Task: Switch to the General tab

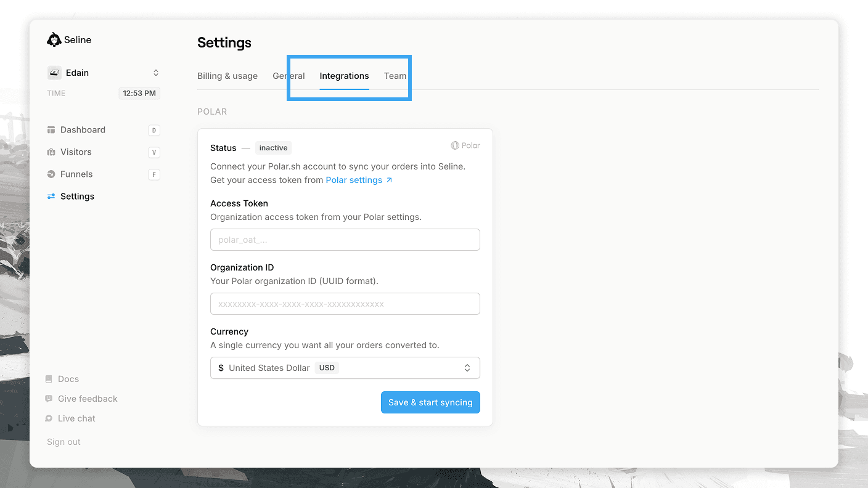Action: coord(289,76)
